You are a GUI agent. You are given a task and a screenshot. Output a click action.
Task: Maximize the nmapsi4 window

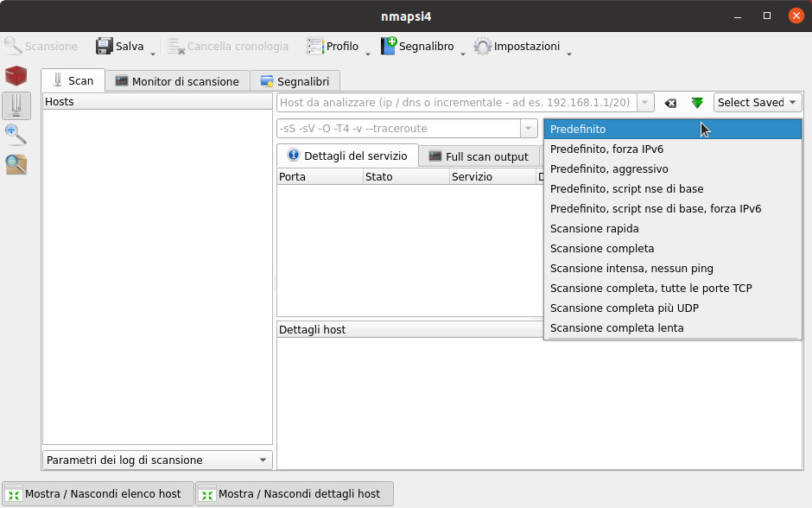[767, 16]
